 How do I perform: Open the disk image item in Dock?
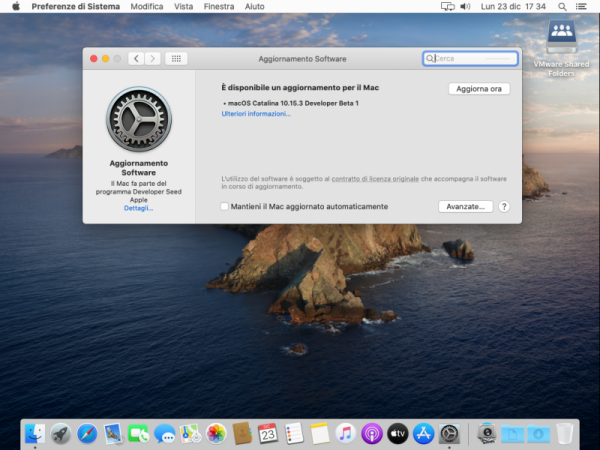tap(487, 434)
